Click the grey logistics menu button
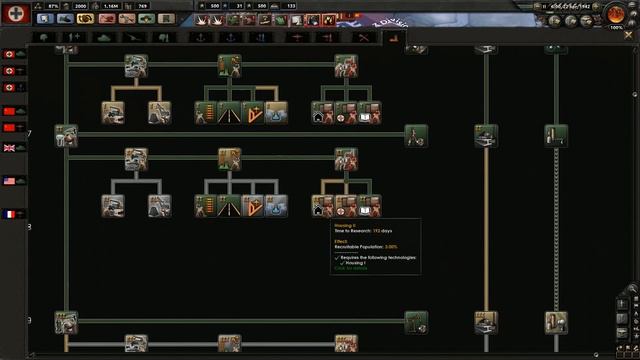 click(166, 18)
